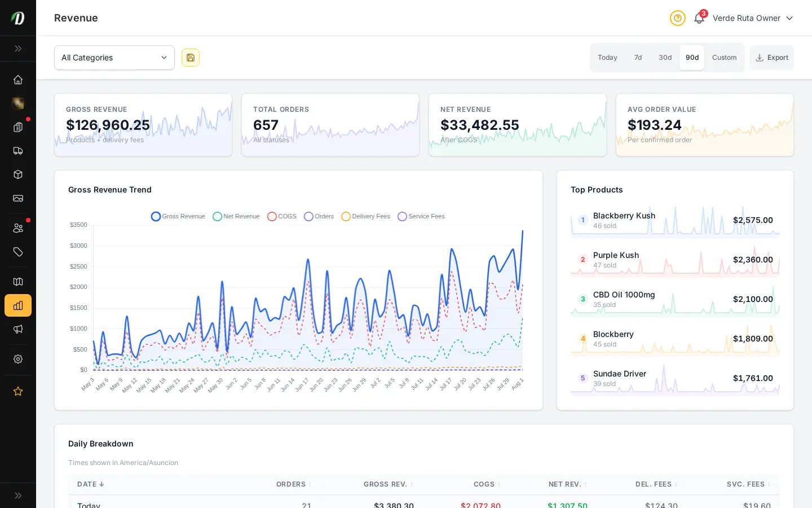Select the Today range tab
This screenshot has width=812, height=508.
(607, 58)
